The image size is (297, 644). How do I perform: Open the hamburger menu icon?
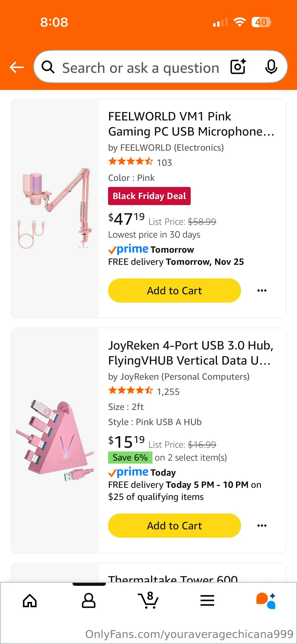point(207,601)
